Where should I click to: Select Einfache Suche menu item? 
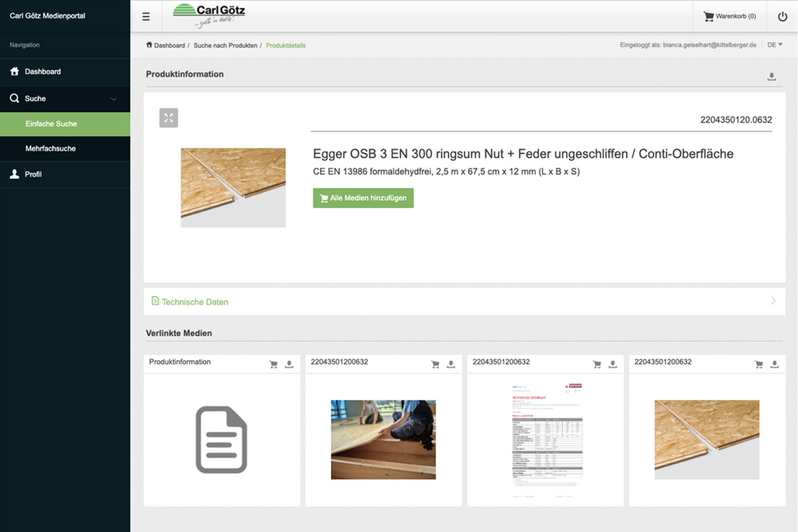tap(65, 124)
